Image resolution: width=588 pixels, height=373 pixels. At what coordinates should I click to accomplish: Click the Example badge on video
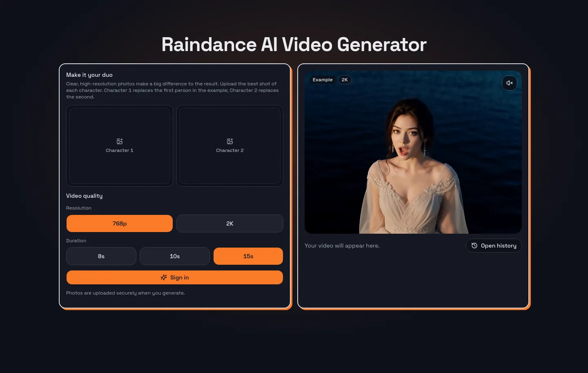coord(323,80)
